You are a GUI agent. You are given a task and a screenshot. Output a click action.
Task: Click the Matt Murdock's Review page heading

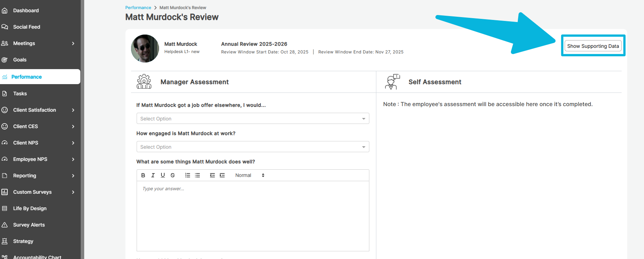point(172,17)
